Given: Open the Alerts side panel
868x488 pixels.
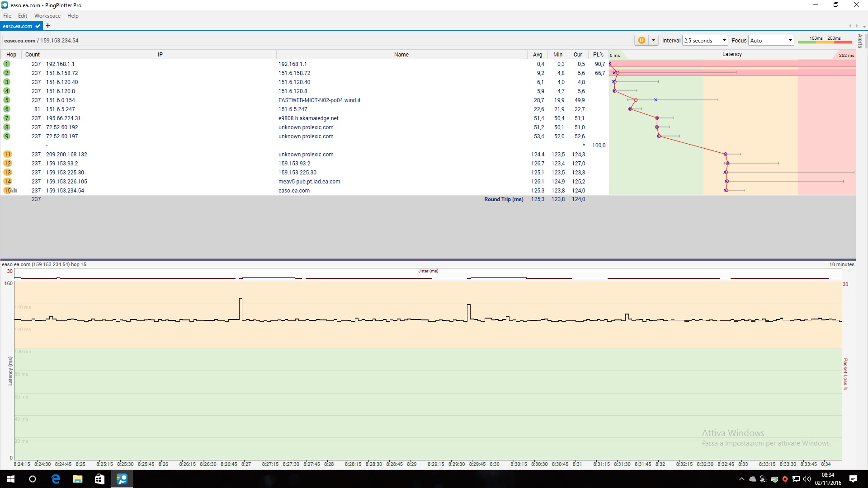Looking at the screenshot, I should (x=860, y=41).
